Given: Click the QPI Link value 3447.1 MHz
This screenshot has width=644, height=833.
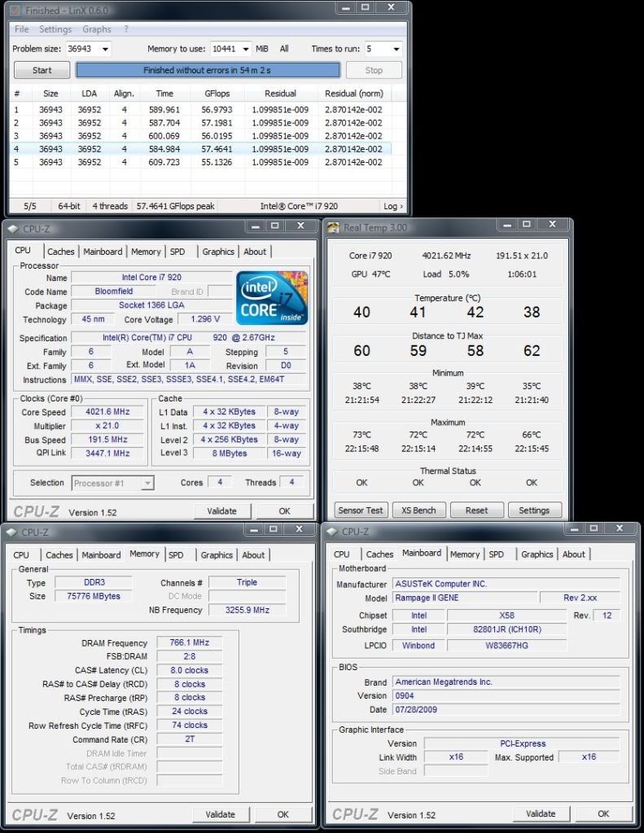Looking at the screenshot, I should point(107,454).
